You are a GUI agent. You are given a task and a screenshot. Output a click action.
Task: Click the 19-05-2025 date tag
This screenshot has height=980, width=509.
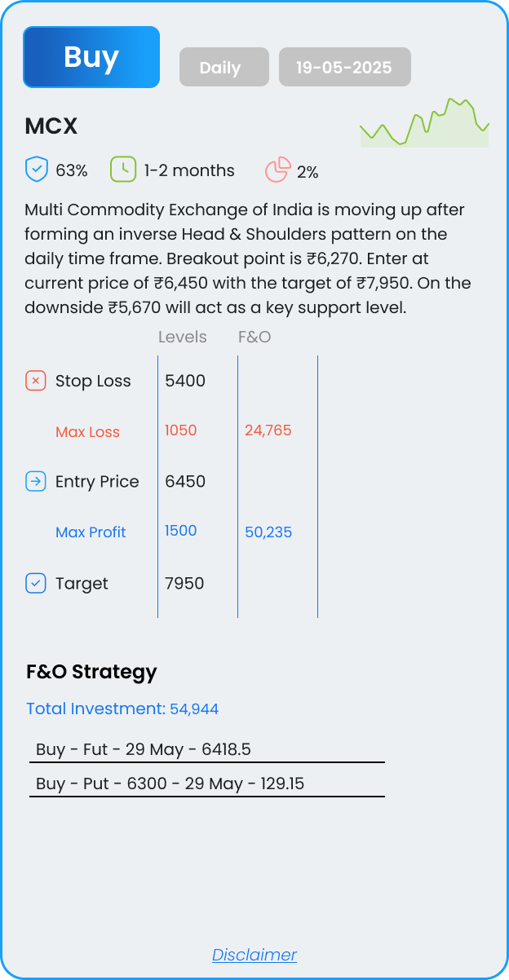[x=345, y=67]
